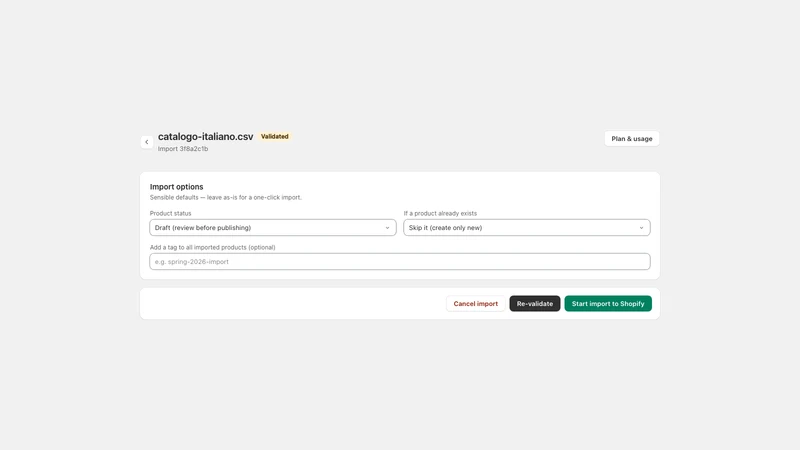Click the 'Import options' heading
This screenshot has width=800, height=450.
tap(177, 187)
